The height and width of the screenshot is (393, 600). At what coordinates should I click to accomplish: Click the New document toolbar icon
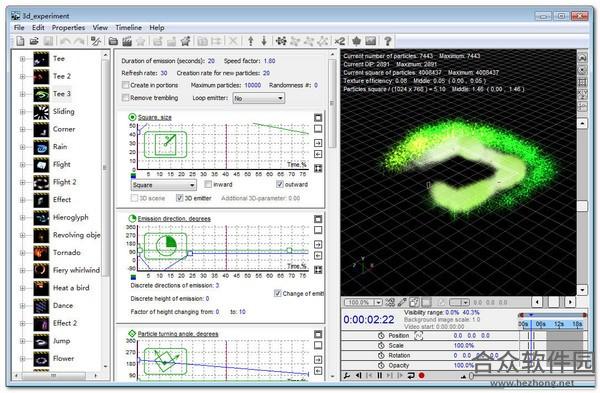point(20,41)
